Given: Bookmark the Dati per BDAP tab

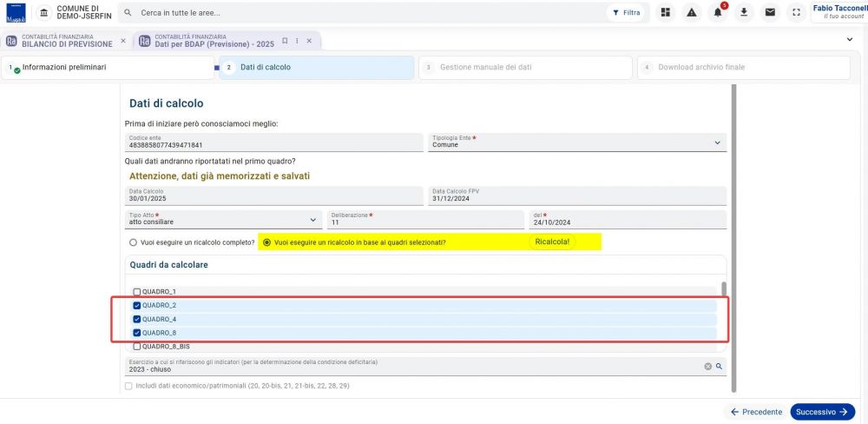Looking at the screenshot, I should pos(285,41).
